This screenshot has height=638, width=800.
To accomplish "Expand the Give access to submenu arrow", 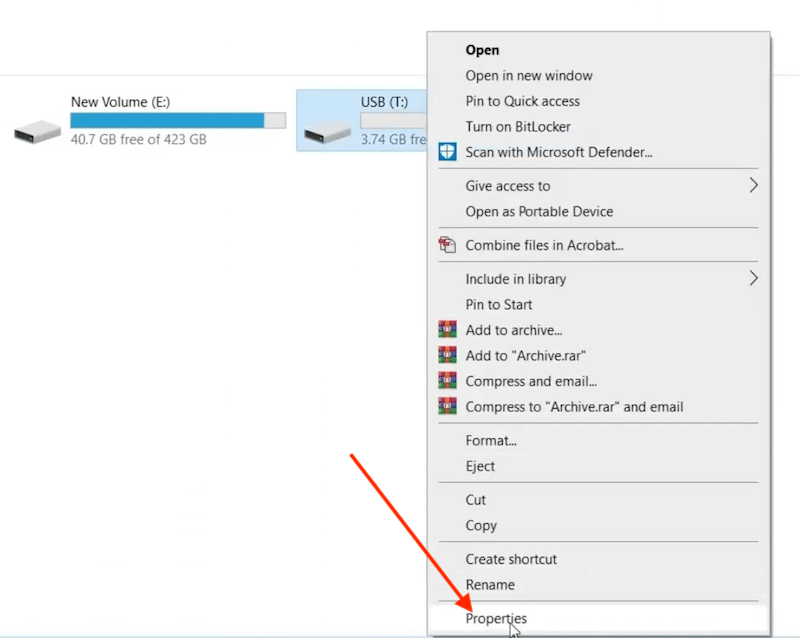I will pos(753,185).
